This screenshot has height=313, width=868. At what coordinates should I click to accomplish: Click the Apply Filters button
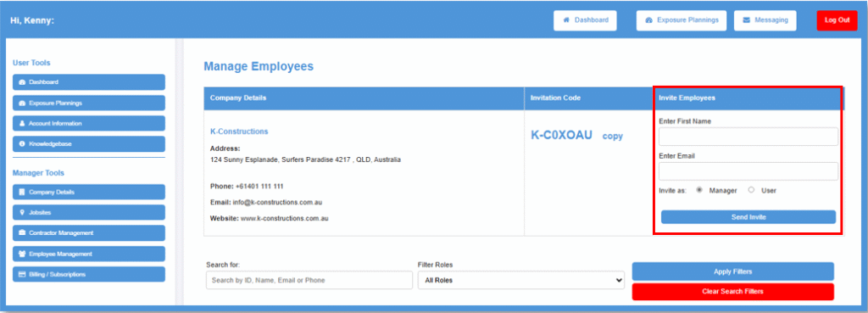[733, 271]
